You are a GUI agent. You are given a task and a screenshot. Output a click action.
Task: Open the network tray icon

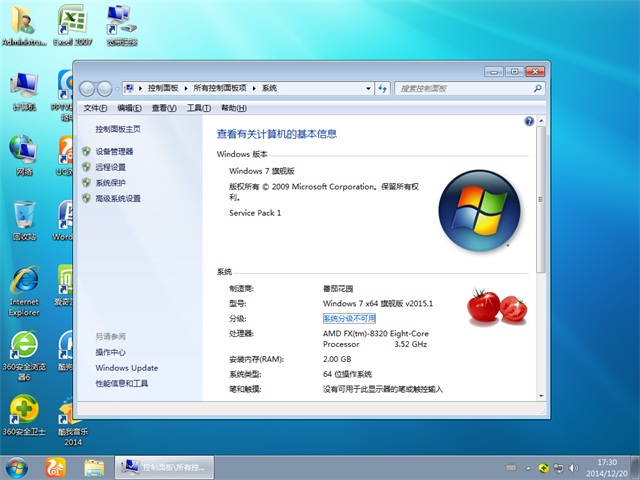click(558, 468)
